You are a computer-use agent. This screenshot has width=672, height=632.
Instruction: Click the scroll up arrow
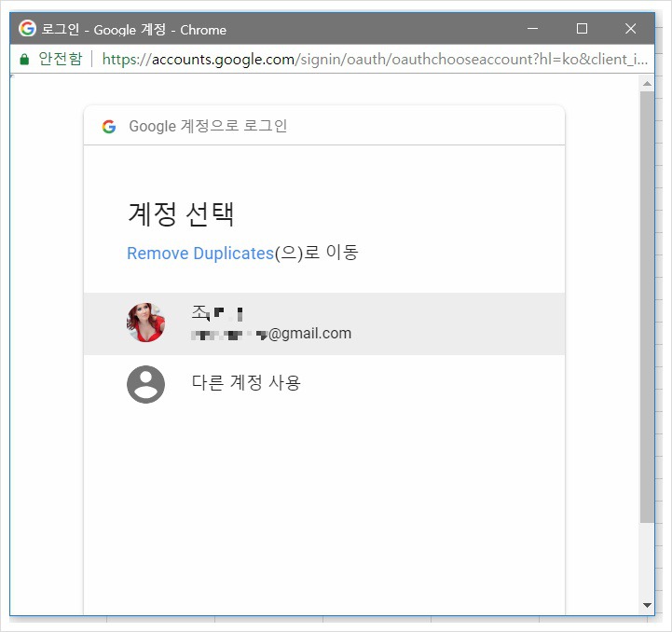pos(647,84)
